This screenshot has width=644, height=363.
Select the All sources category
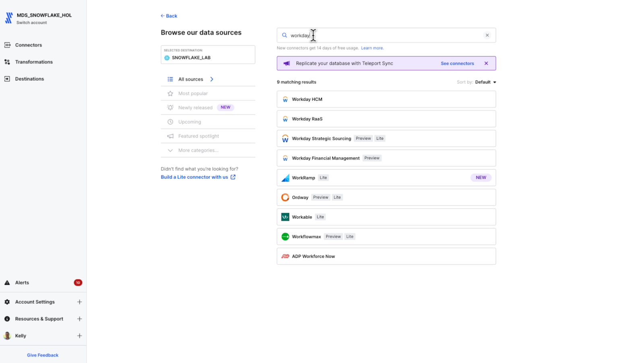point(208,79)
